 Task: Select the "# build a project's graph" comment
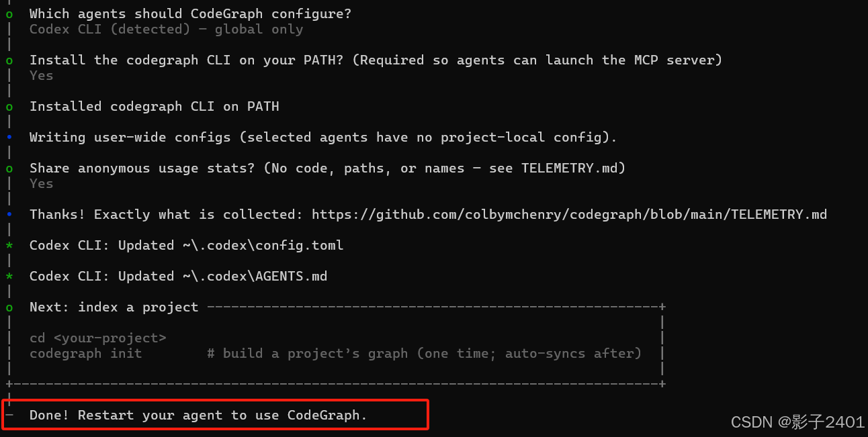(424, 353)
